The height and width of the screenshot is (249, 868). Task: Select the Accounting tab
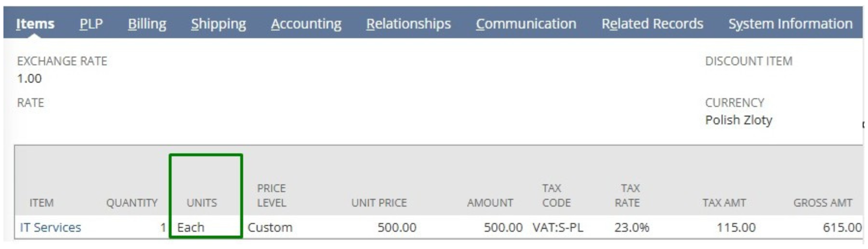click(x=306, y=24)
